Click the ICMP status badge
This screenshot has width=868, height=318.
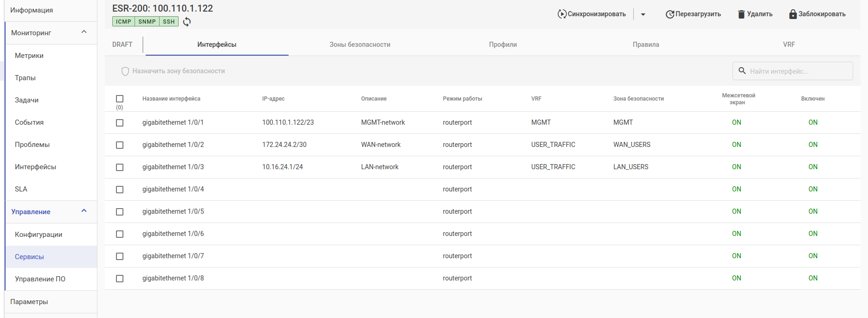[123, 22]
